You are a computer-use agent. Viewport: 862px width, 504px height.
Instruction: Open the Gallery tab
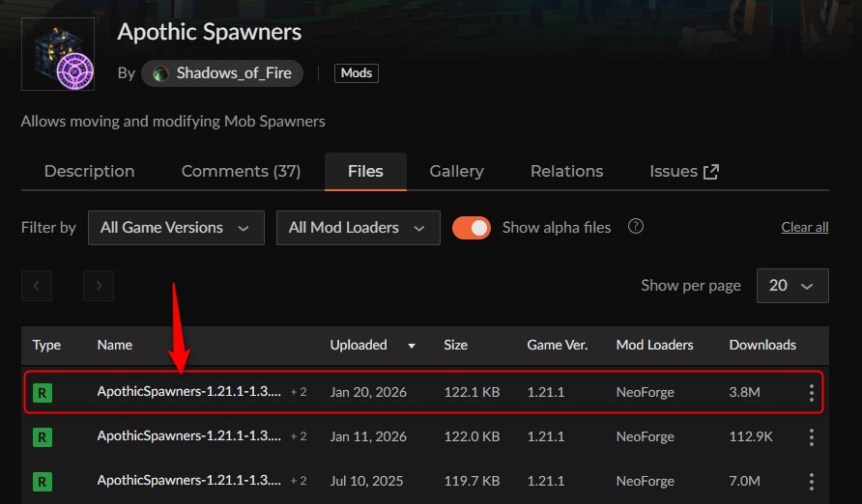coord(456,171)
